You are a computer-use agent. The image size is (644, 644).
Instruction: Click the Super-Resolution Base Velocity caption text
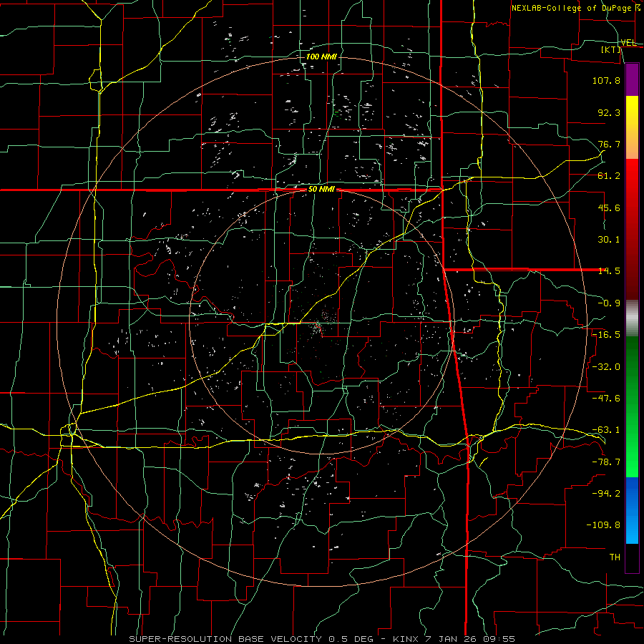coord(322,639)
